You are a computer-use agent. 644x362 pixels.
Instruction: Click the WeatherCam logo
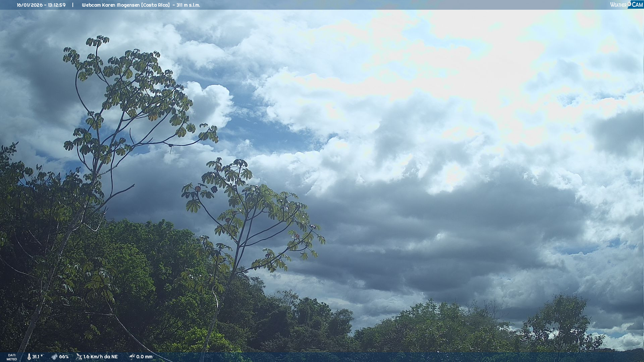click(626, 5)
